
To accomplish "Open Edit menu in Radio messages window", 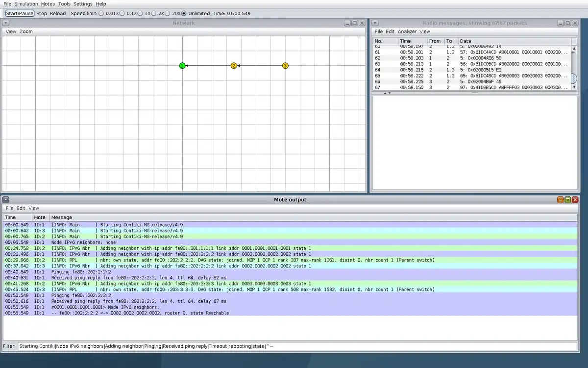I will (390, 31).
